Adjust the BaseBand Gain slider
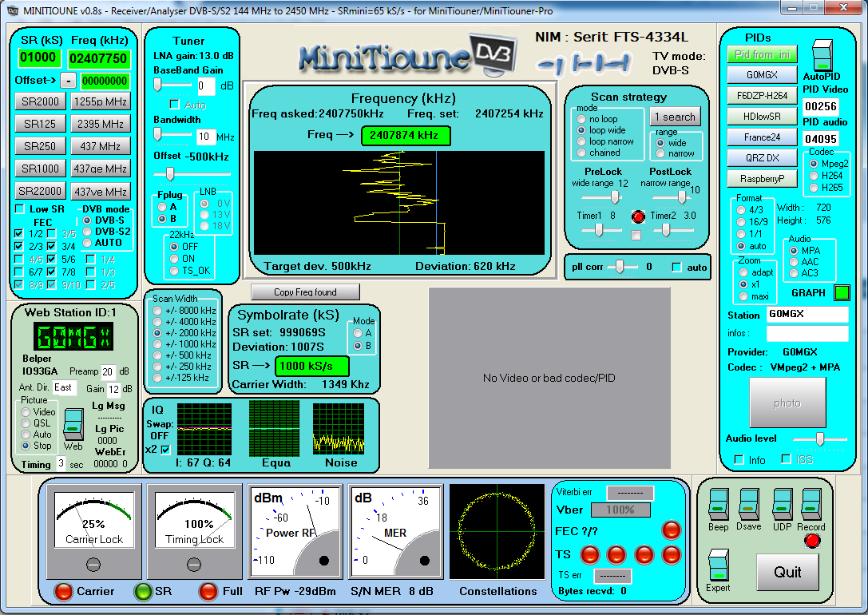 [x=158, y=85]
